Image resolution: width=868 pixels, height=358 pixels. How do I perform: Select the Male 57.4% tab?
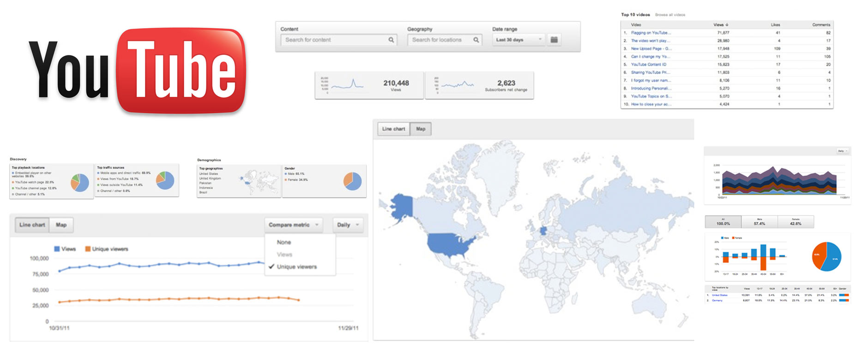tap(759, 222)
